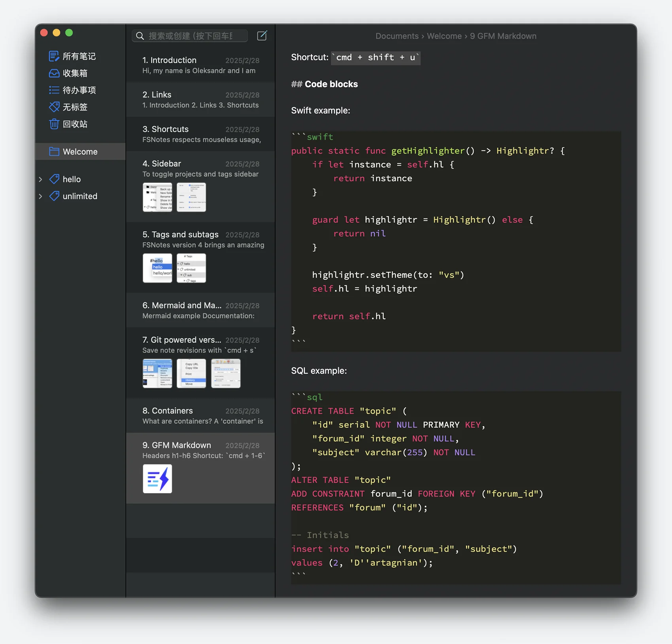The height and width of the screenshot is (644, 672).
Task: Open the 待办事项 sidebar label
Action: tap(79, 90)
